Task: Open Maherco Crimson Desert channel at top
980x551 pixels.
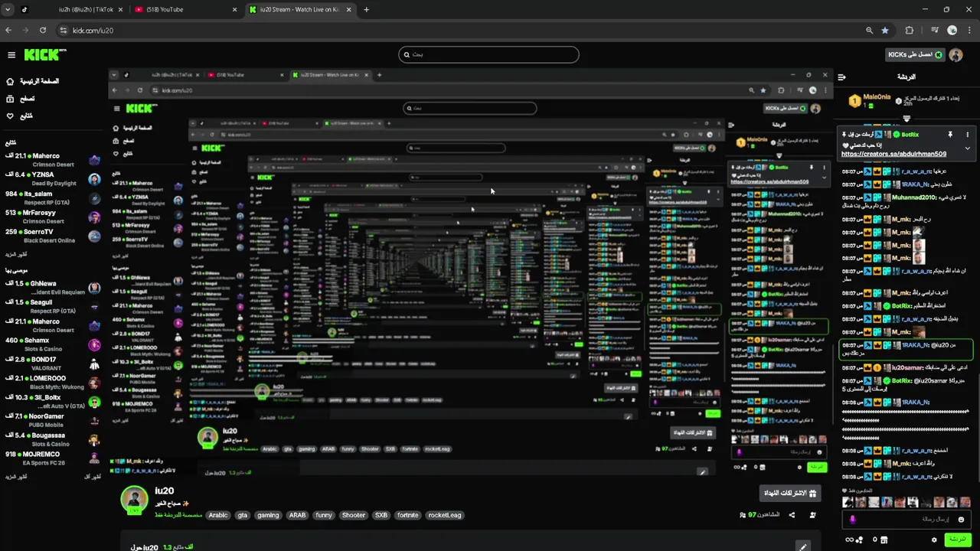Action: point(52,160)
